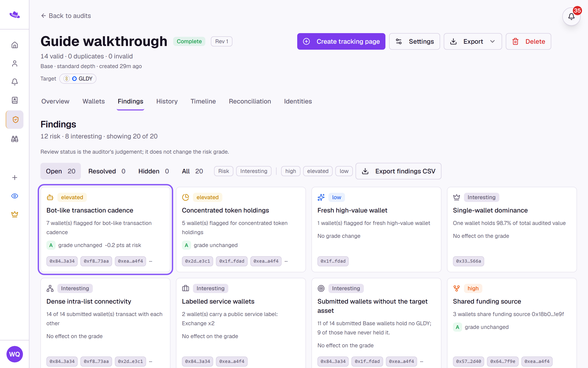
Task: Click the Rev 1 badge
Action: coord(221,41)
